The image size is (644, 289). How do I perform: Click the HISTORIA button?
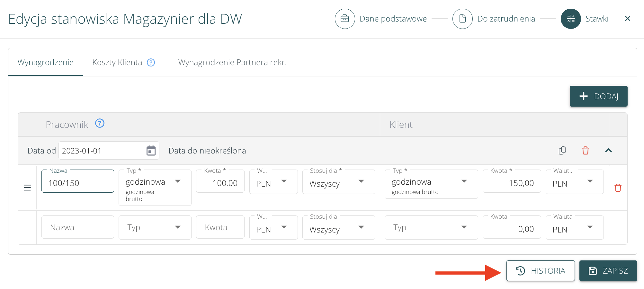(540, 271)
